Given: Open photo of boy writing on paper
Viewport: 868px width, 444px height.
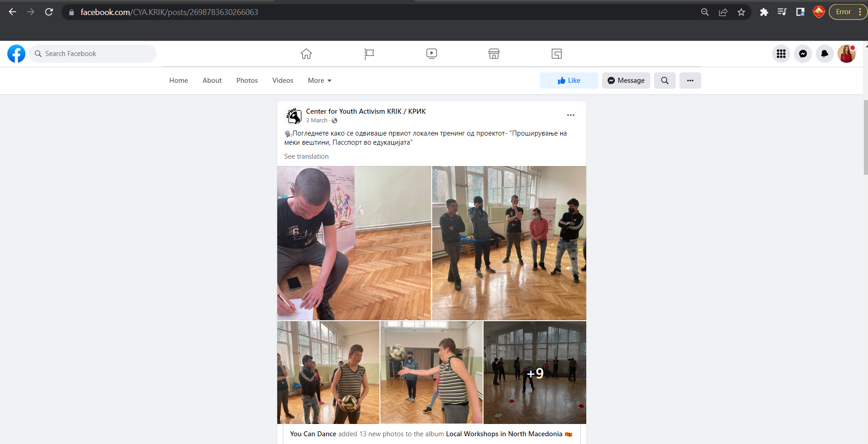Looking at the screenshot, I should click(354, 243).
